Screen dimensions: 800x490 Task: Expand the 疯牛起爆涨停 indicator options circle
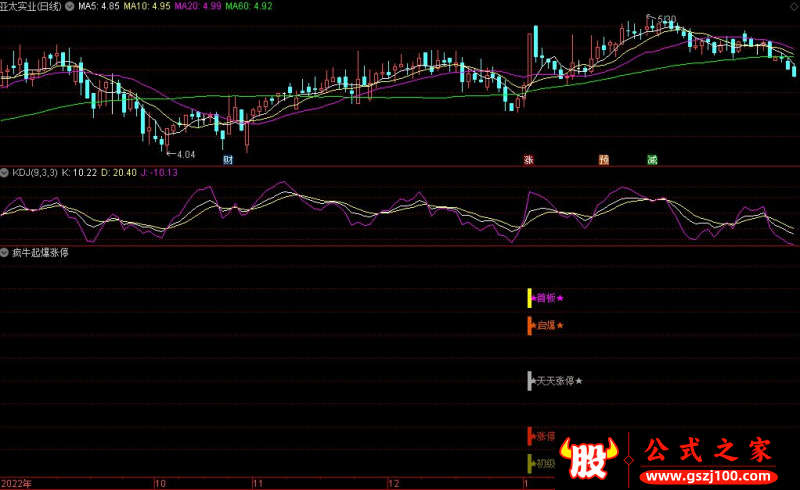[5, 253]
